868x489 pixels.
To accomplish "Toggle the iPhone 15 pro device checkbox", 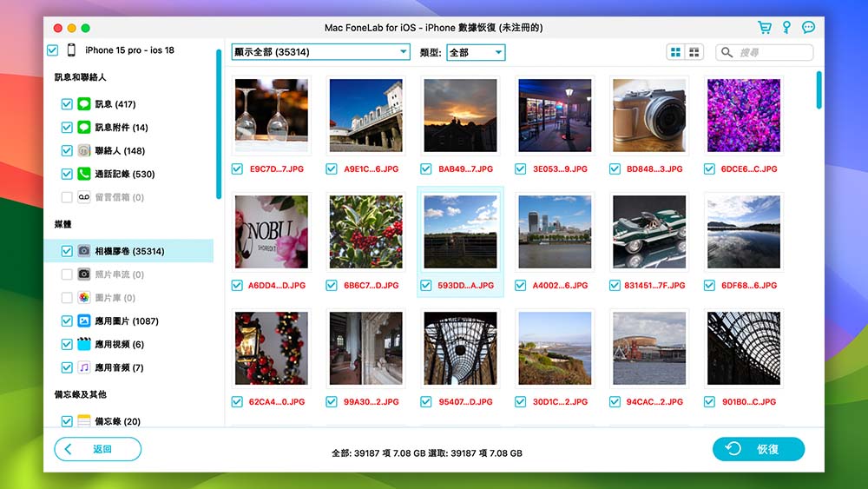I will coord(53,50).
